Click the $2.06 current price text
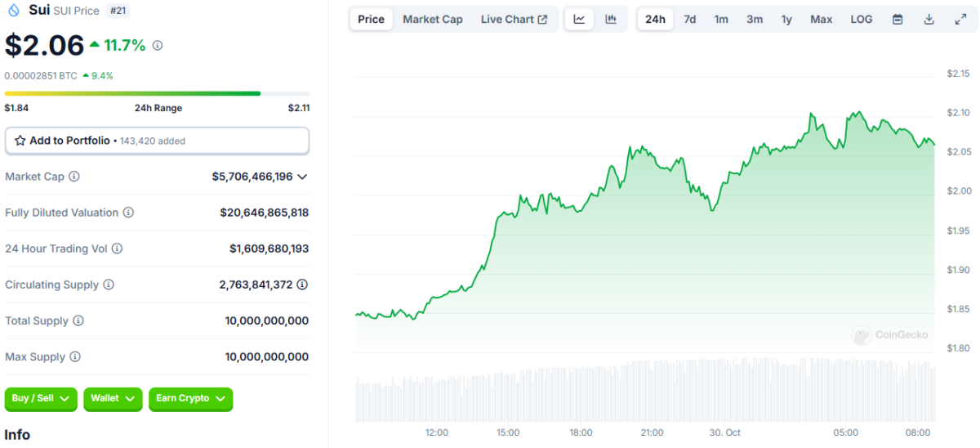 point(44,45)
